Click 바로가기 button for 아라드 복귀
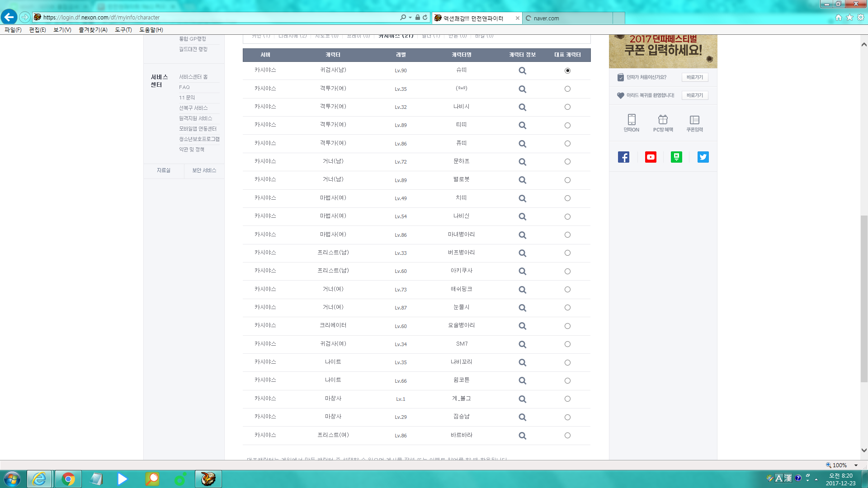Viewport: 868px width, 488px height. click(694, 95)
